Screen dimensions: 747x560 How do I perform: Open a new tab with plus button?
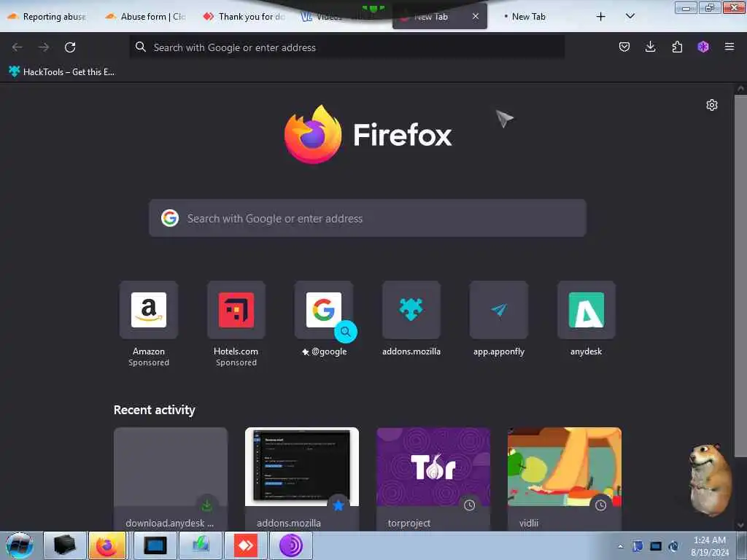coord(601,17)
